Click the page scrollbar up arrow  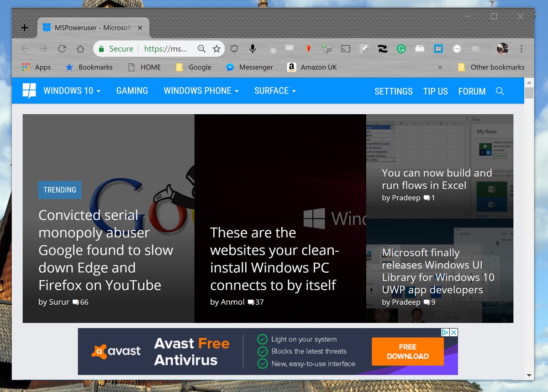[x=529, y=83]
